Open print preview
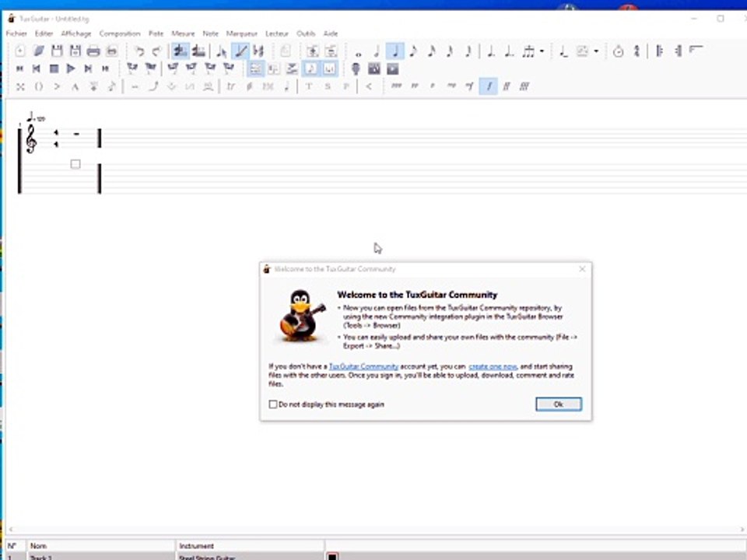747x560 pixels. [111, 51]
